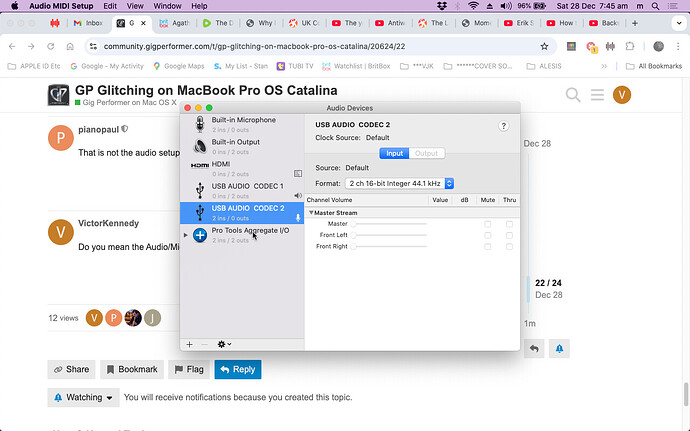Screen dimensions: 690x431
Task: Toggle Front Left mute checkbox
Action: coord(488,236)
